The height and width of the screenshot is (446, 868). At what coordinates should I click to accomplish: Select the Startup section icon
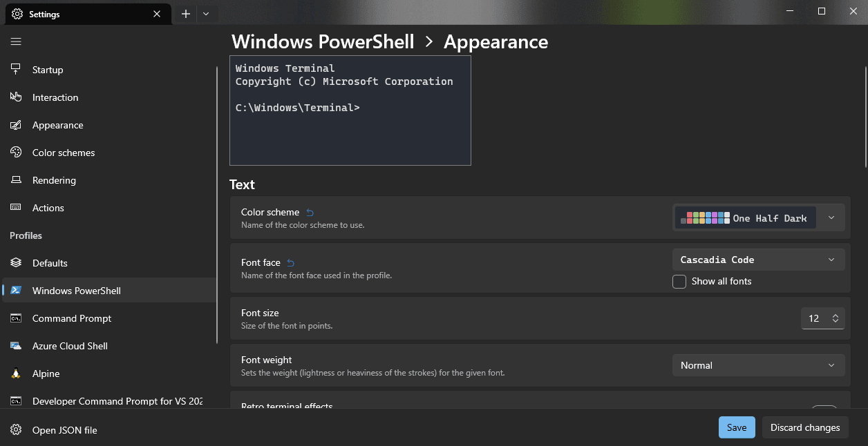pyautogui.click(x=15, y=69)
